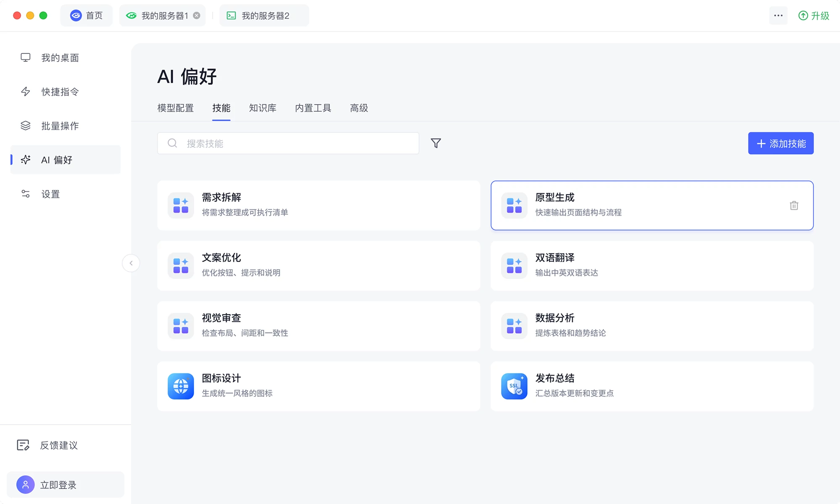Switch to 知识库 tab

[x=262, y=108]
